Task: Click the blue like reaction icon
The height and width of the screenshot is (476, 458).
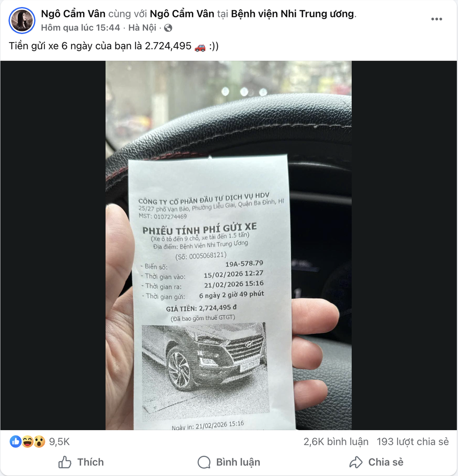Action: (15, 441)
